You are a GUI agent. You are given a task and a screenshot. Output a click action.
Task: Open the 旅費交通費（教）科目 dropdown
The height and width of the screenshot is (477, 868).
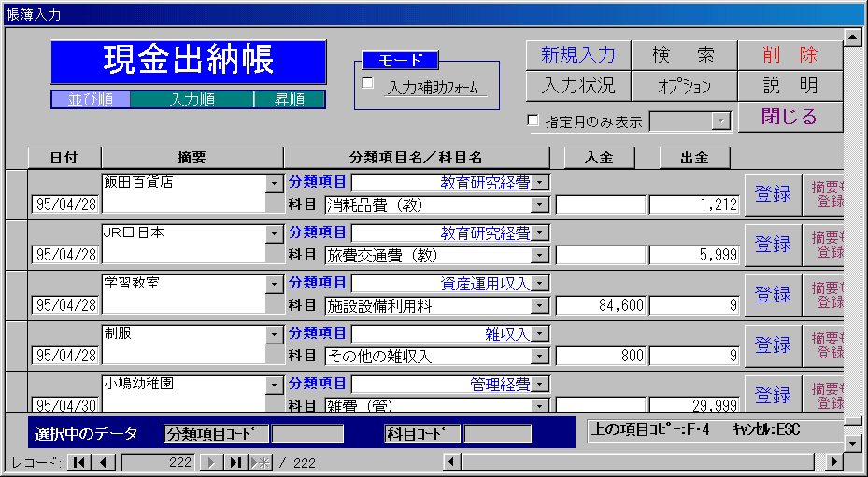[539, 255]
